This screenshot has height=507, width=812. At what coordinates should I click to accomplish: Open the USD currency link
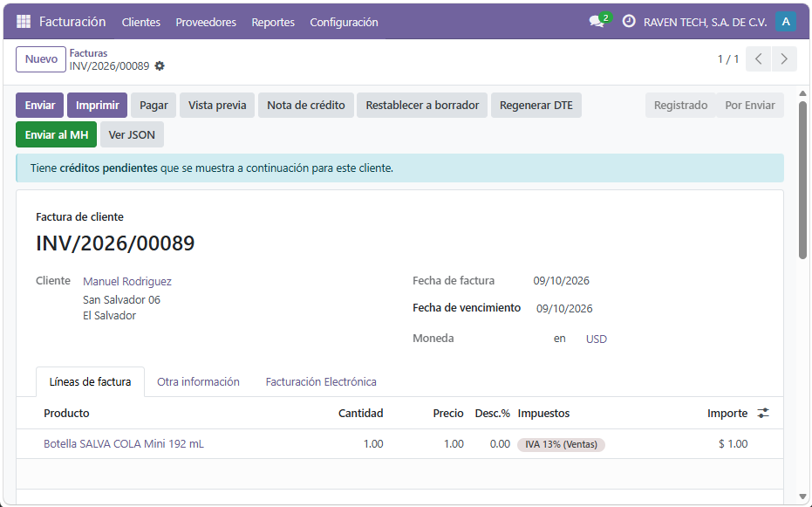coord(596,339)
